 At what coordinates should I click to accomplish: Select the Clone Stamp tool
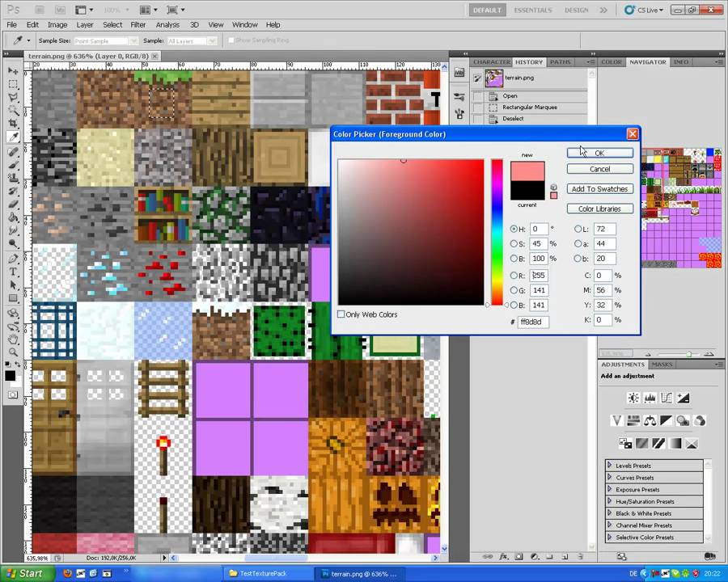pyautogui.click(x=13, y=178)
